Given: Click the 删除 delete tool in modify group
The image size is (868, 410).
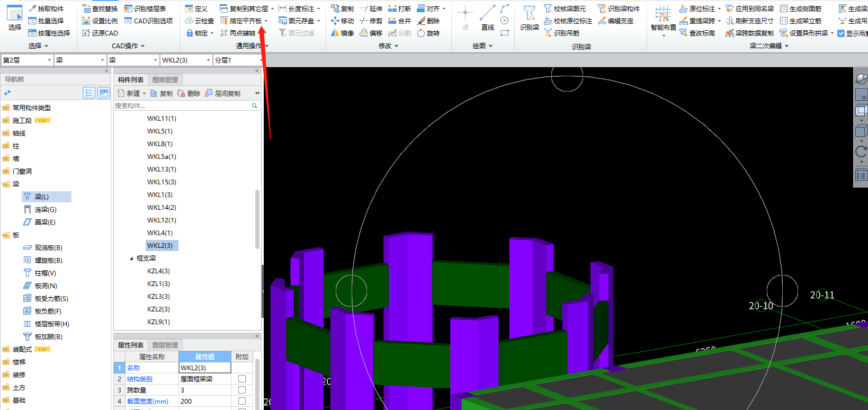Looking at the screenshot, I should 428,21.
